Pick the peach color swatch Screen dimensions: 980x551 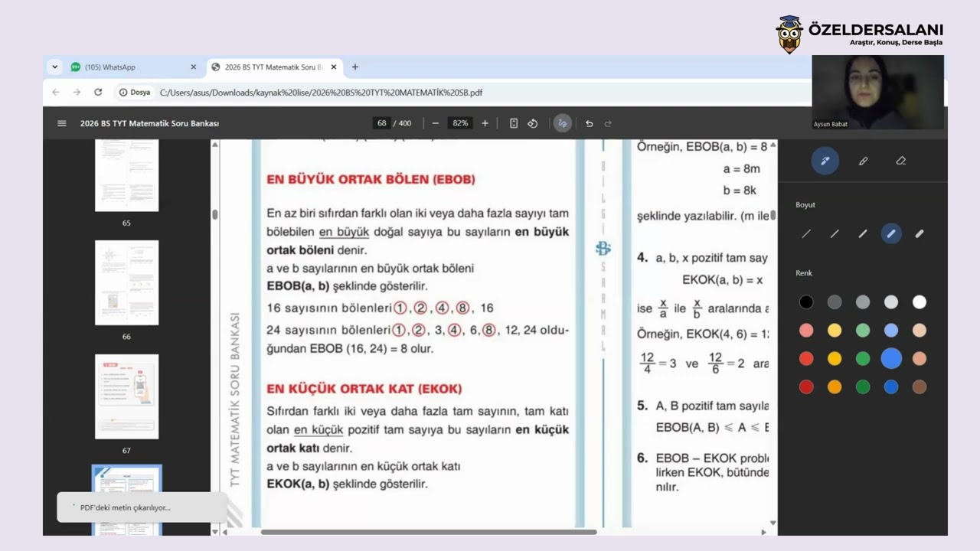click(x=920, y=331)
